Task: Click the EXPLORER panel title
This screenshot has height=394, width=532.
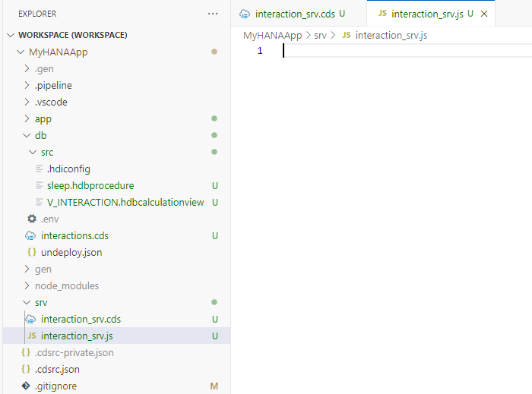Action: click(x=37, y=14)
